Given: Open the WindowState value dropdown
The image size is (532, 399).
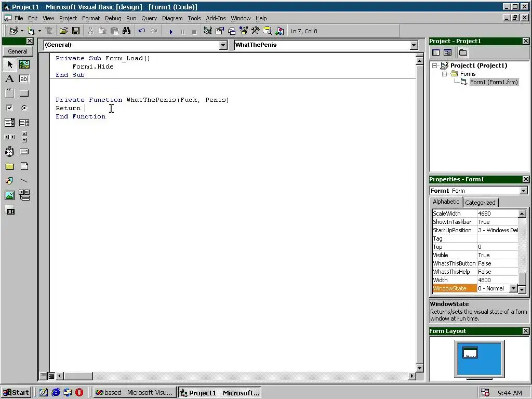Looking at the screenshot, I should pyautogui.click(x=513, y=288).
